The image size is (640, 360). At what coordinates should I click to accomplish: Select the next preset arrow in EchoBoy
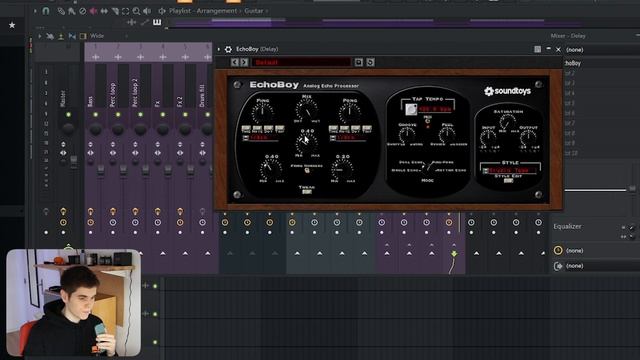[x=244, y=62]
